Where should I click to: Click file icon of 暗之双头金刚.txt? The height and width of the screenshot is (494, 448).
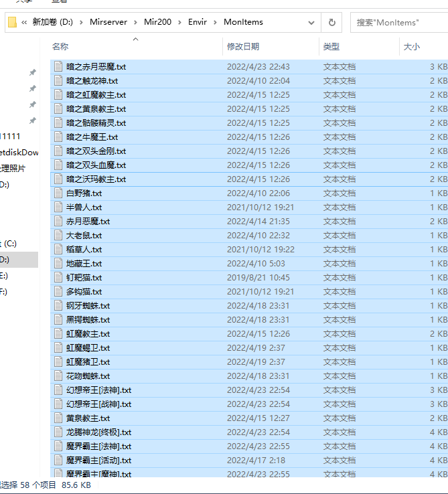(x=58, y=151)
